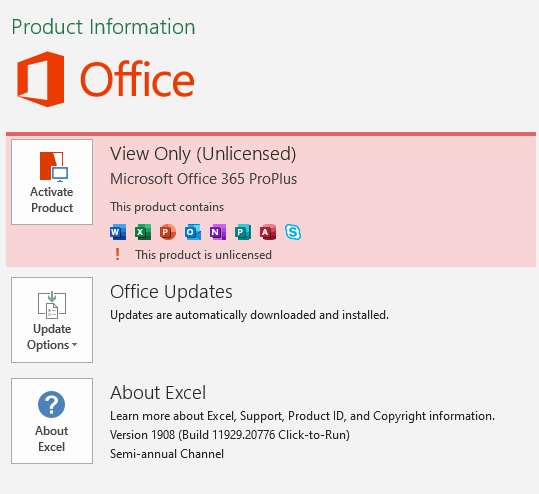The height and width of the screenshot is (494, 539).
Task: Click the Word app icon
Action: (x=118, y=232)
